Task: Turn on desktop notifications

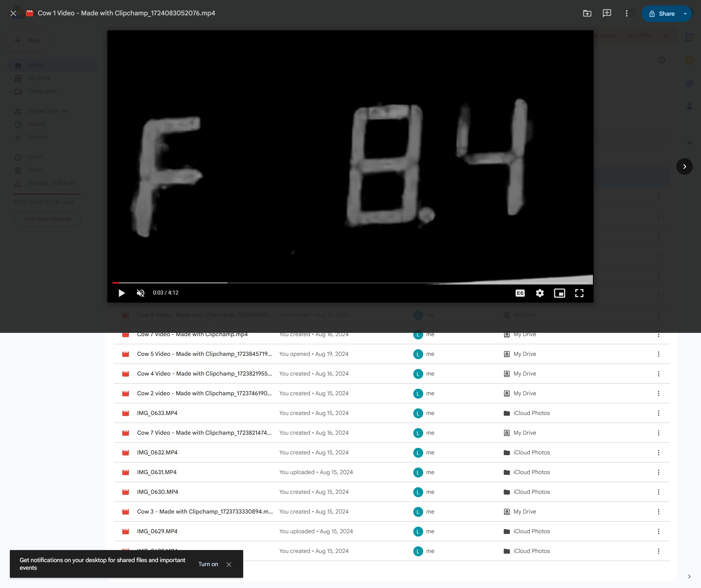Action: pyautogui.click(x=208, y=564)
